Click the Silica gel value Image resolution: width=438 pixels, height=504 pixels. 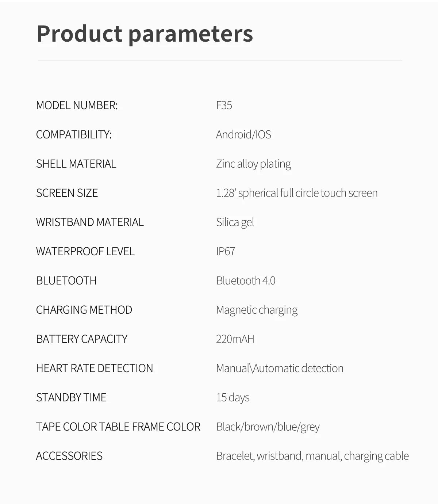pos(235,222)
